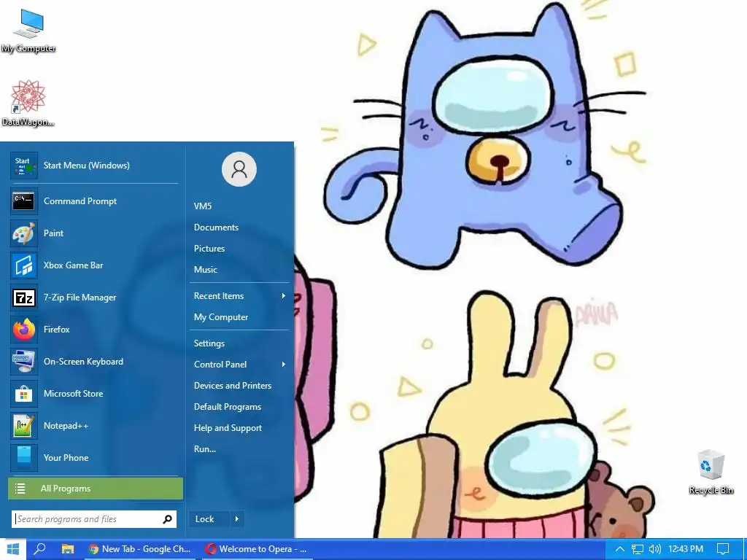Click Show desktop strip at taskbar end
Image resolution: width=747 pixels, height=560 pixels.
tap(745, 549)
